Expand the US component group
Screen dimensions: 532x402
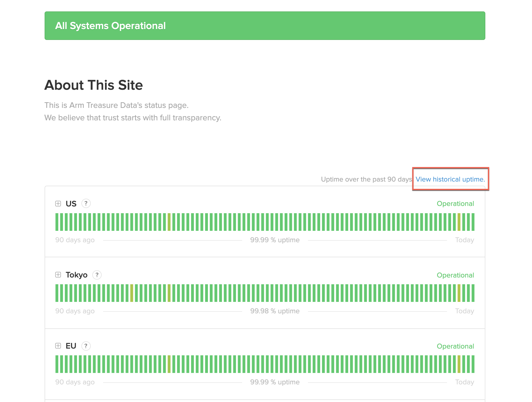[x=58, y=204]
